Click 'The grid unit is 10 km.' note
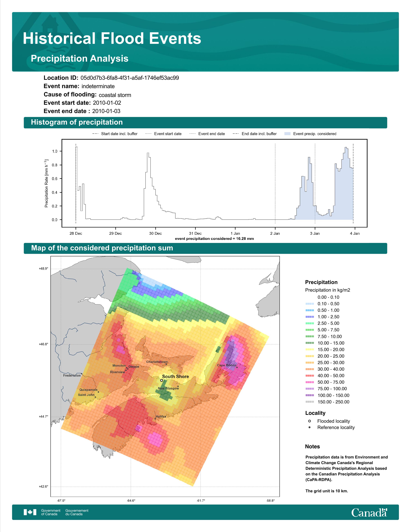The height and width of the screenshot is (532, 411). point(327,491)
